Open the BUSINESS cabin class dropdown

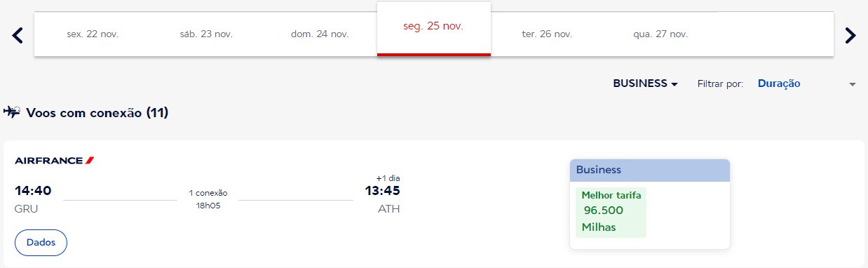point(646,83)
